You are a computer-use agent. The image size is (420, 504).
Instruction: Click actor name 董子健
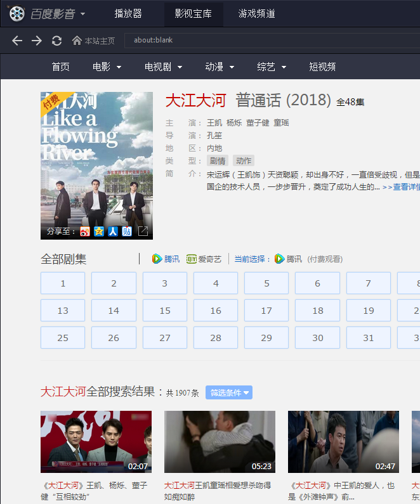[258, 123]
